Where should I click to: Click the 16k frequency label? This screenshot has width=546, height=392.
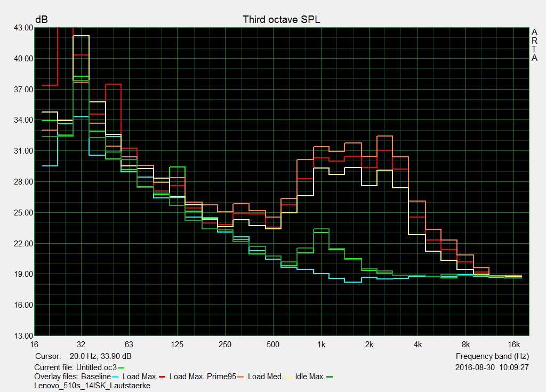pyautogui.click(x=513, y=345)
